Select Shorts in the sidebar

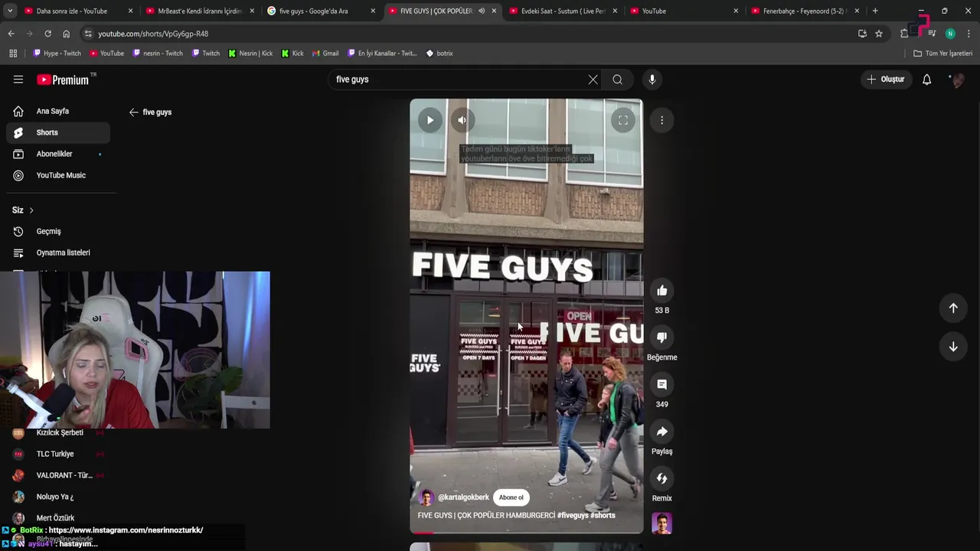click(x=58, y=132)
